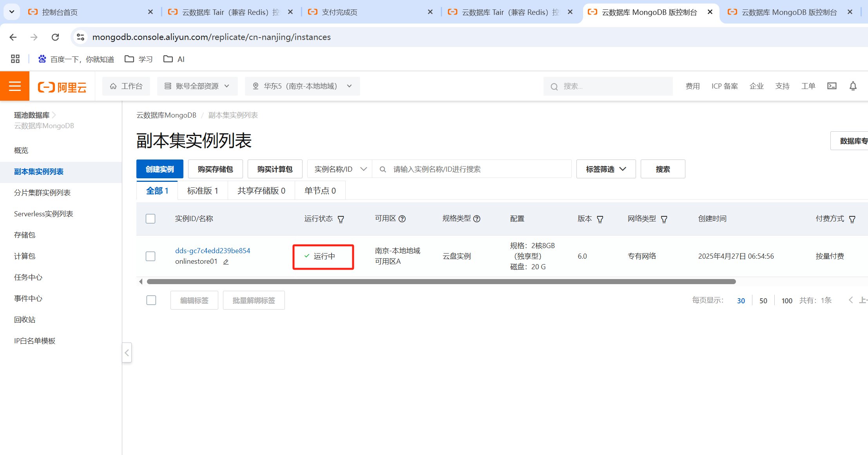Click 工作台 button

click(126, 86)
